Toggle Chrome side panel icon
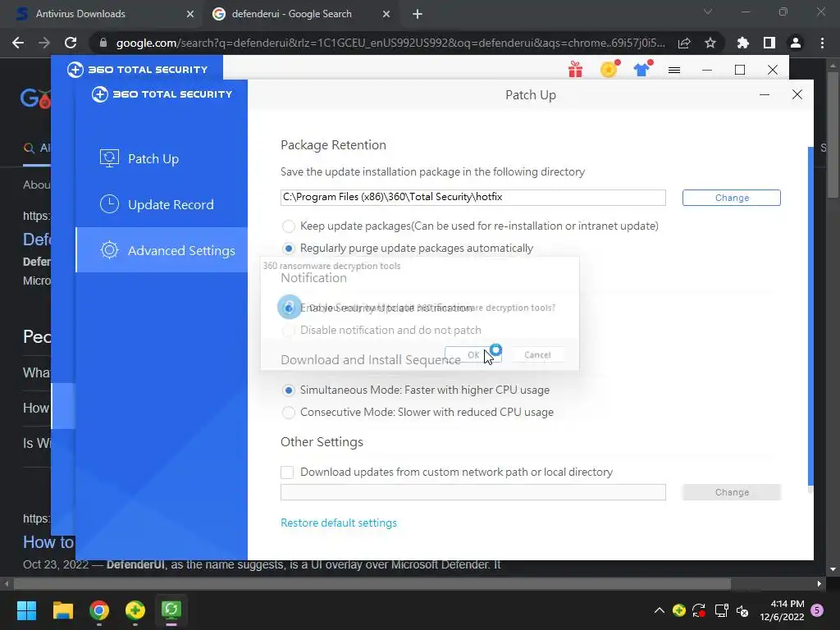The height and width of the screenshot is (630, 840). pos(769,43)
